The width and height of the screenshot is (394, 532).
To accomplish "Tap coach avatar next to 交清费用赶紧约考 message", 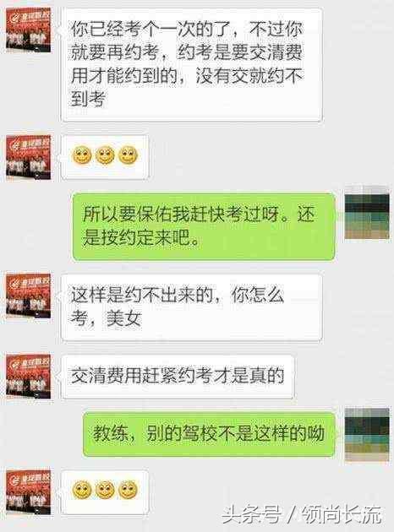I will tap(29, 376).
